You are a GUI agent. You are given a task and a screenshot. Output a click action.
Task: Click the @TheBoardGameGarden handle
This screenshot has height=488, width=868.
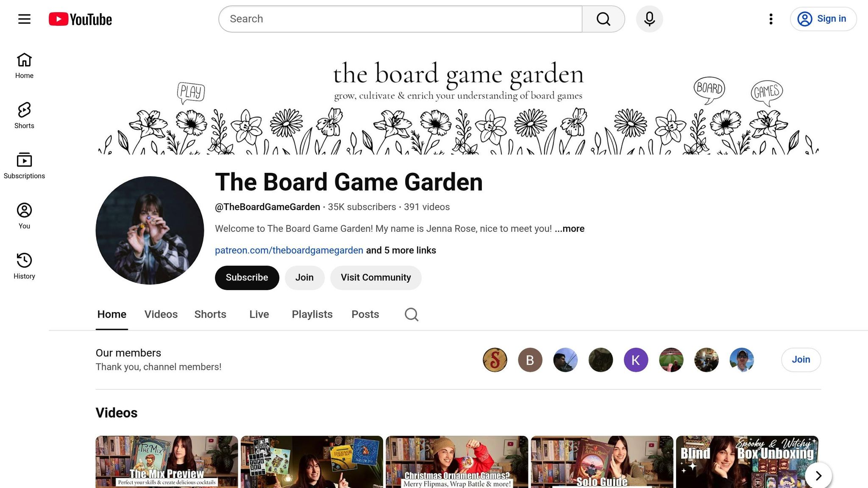tap(267, 207)
